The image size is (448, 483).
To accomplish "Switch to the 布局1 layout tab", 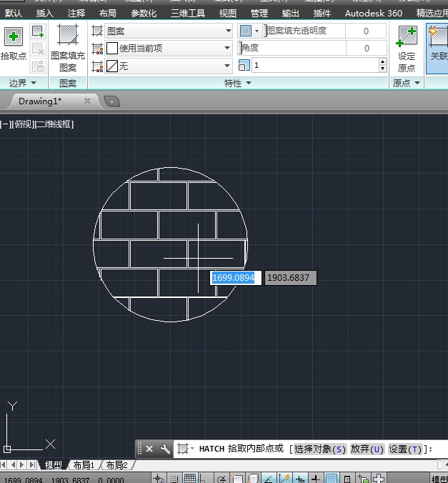I will tap(83, 465).
